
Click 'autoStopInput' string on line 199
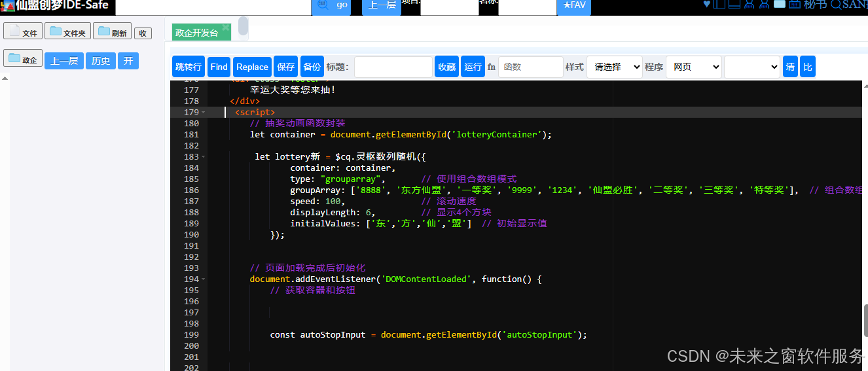538,335
